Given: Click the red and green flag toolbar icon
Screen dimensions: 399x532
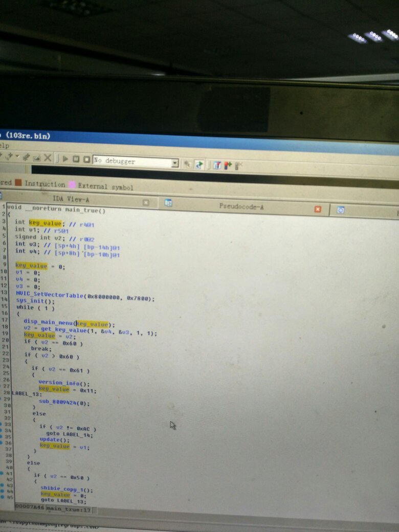Looking at the screenshot, I should (x=228, y=166).
